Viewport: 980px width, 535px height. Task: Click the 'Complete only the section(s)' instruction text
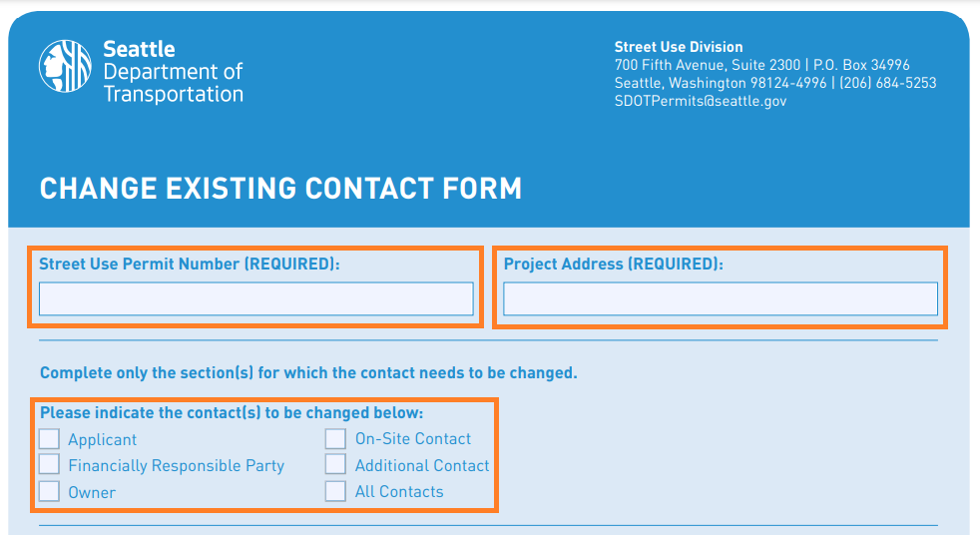308,373
